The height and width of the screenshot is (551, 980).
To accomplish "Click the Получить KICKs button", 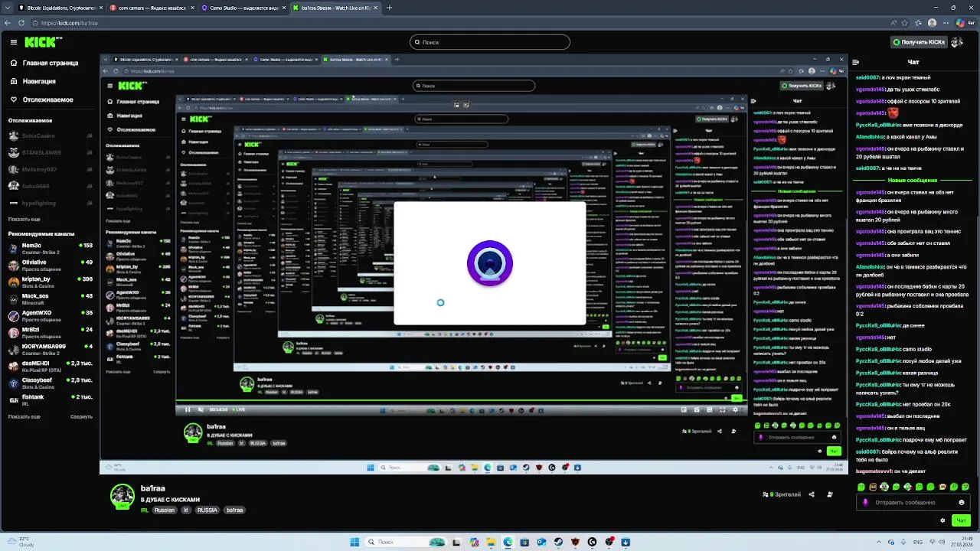I will tap(919, 42).
